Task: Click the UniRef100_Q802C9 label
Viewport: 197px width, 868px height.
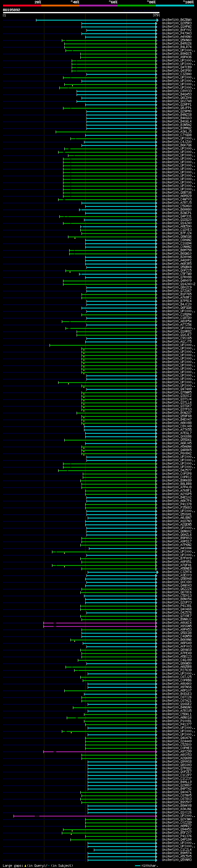Action: (176, 287)
